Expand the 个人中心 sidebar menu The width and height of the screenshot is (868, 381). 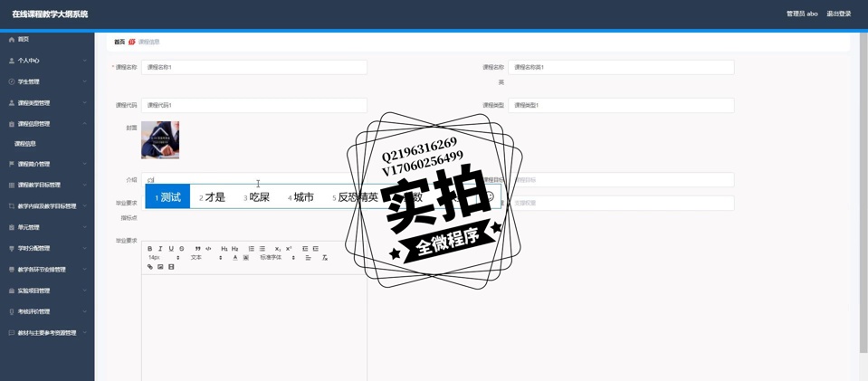pyautogui.click(x=47, y=61)
